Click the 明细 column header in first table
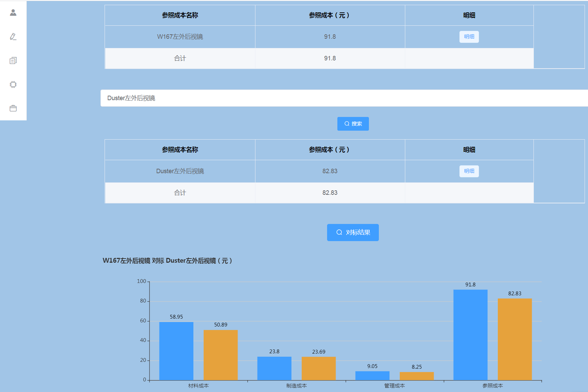This screenshot has width=588, height=392. pyautogui.click(x=469, y=15)
